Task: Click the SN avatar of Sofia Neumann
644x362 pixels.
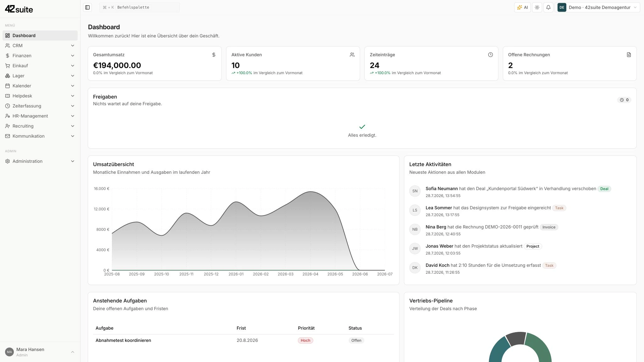Action: tap(415, 191)
